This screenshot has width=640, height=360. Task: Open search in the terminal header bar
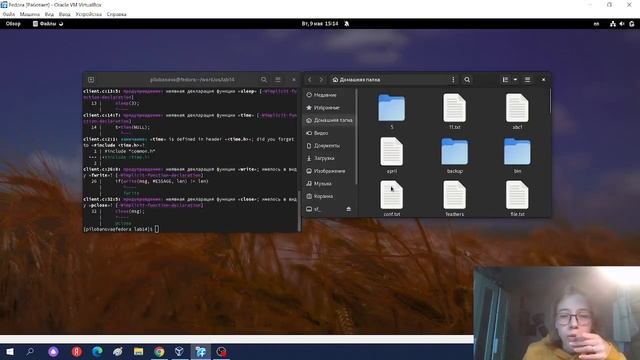click(264, 80)
